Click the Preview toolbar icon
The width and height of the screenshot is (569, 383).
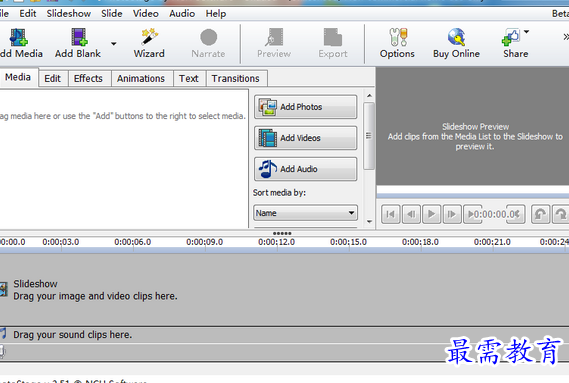pos(274,37)
